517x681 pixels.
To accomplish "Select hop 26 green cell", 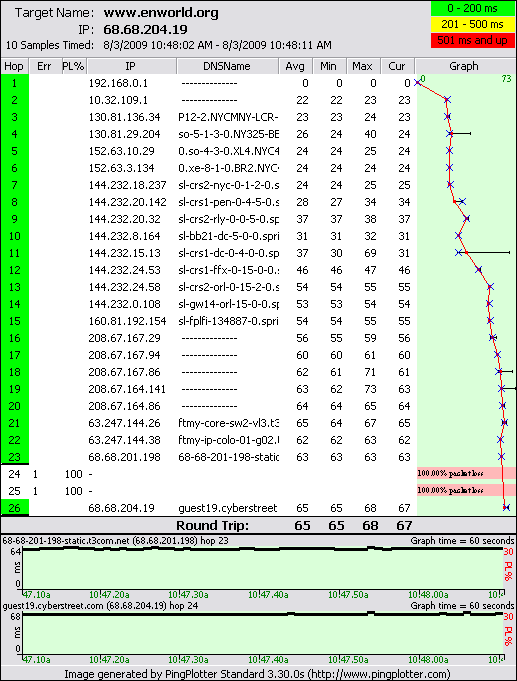I will tap(15, 508).
